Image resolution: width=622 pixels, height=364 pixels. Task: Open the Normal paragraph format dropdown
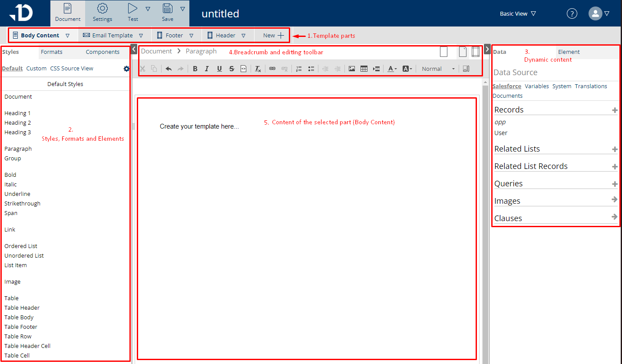point(438,69)
